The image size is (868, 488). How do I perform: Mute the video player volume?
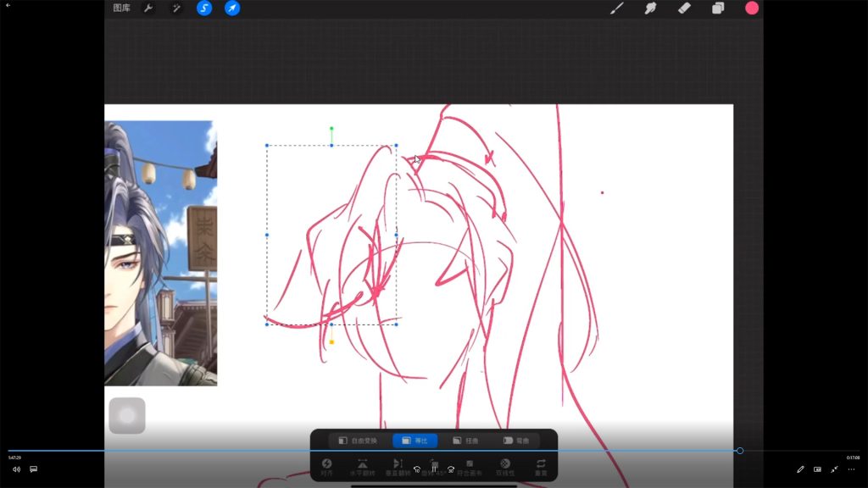coord(16,469)
